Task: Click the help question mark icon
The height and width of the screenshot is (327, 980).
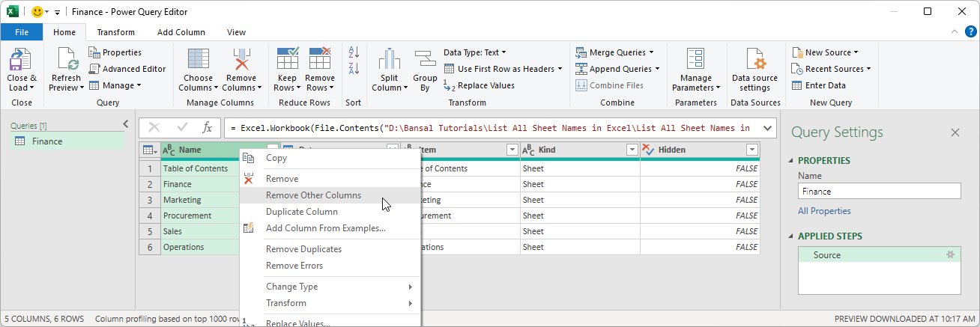Action: click(x=970, y=31)
